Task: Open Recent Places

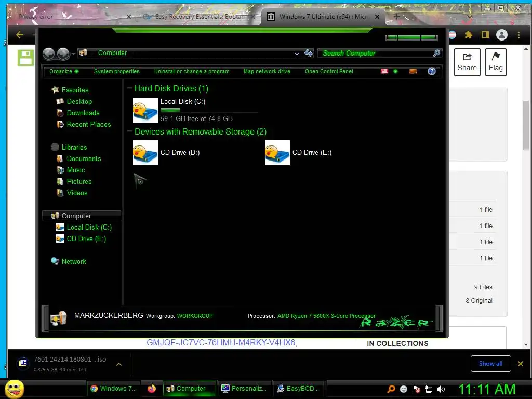Action: click(88, 125)
